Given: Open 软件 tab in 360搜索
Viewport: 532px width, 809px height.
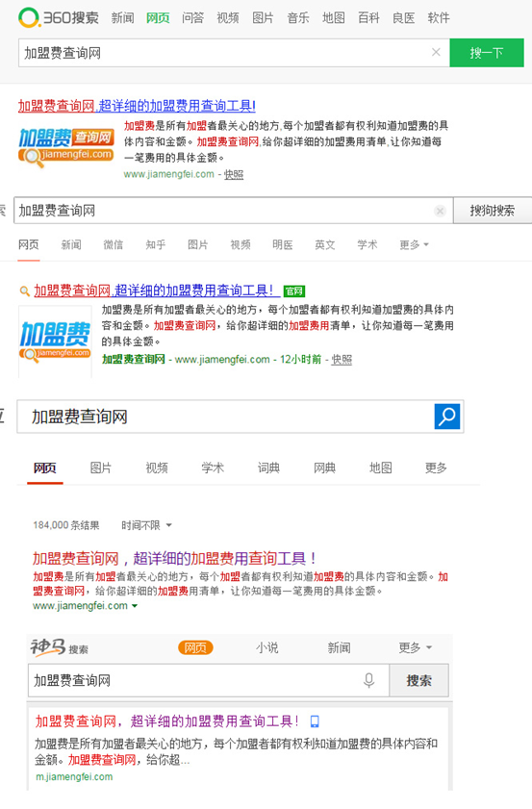Looking at the screenshot, I should tap(439, 18).
